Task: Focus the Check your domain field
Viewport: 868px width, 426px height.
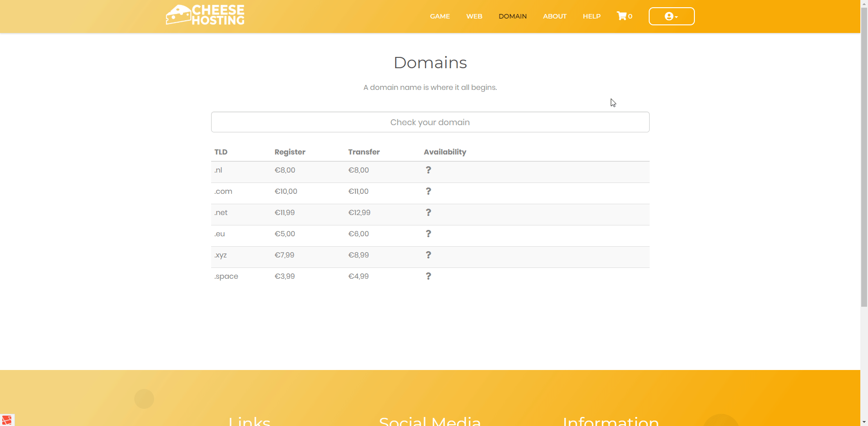Action: pos(430,122)
